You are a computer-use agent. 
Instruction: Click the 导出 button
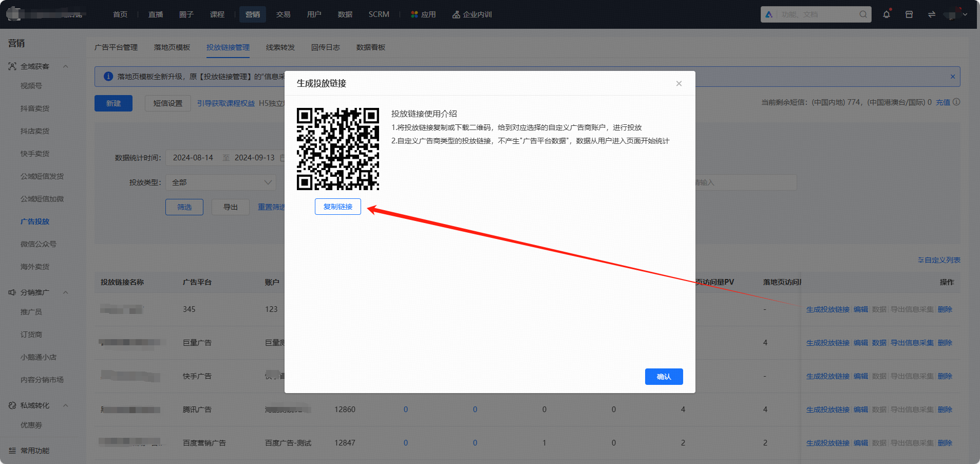231,207
